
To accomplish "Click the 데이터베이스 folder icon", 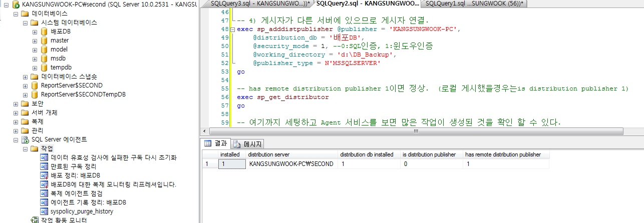I will [25, 13].
